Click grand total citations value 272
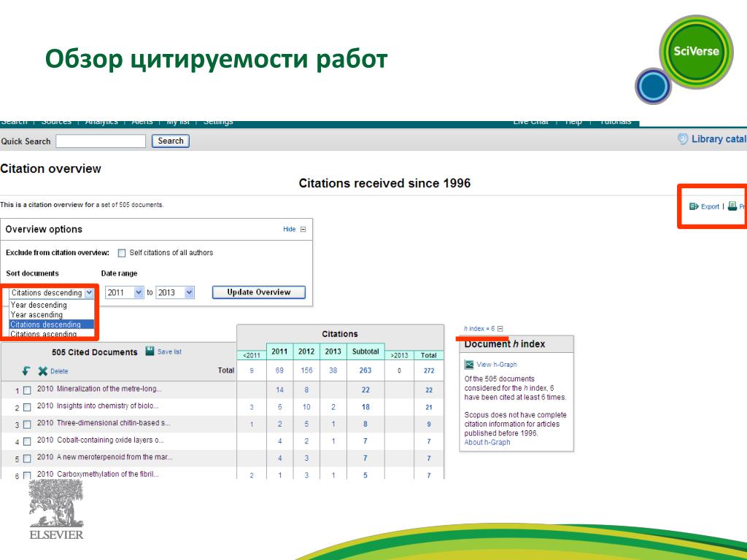The height and width of the screenshot is (560, 747). click(x=429, y=370)
